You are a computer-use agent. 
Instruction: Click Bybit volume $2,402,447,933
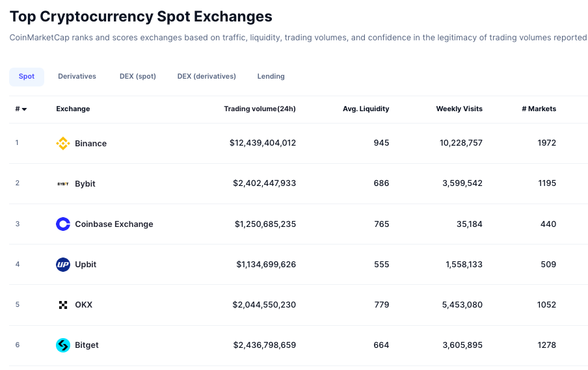tap(264, 183)
